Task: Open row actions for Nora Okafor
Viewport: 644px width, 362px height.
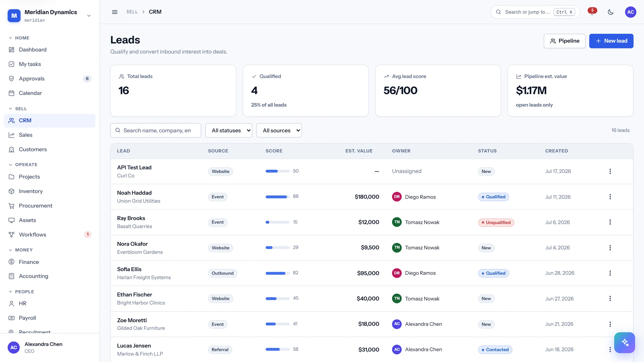Action: click(x=610, y=248)
